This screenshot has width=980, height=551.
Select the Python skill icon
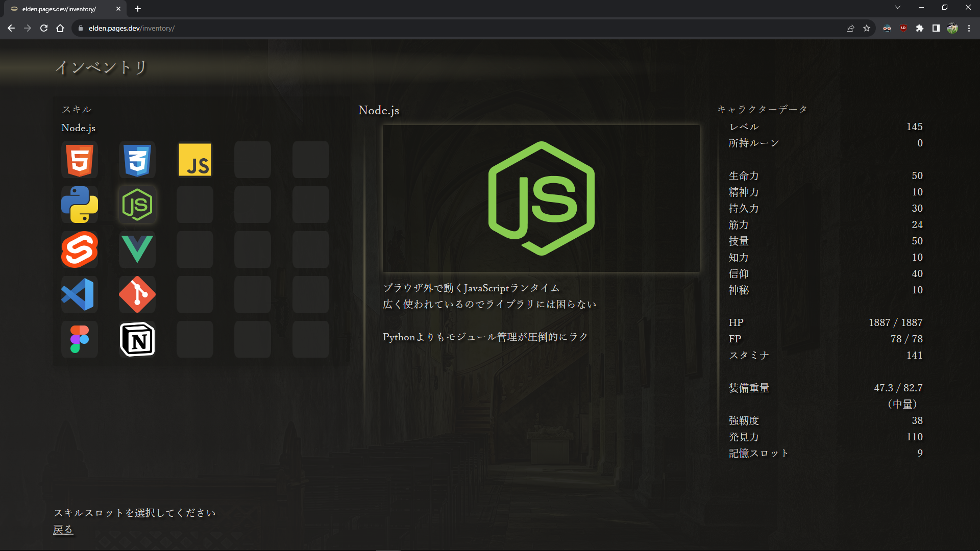click(80, 205)
